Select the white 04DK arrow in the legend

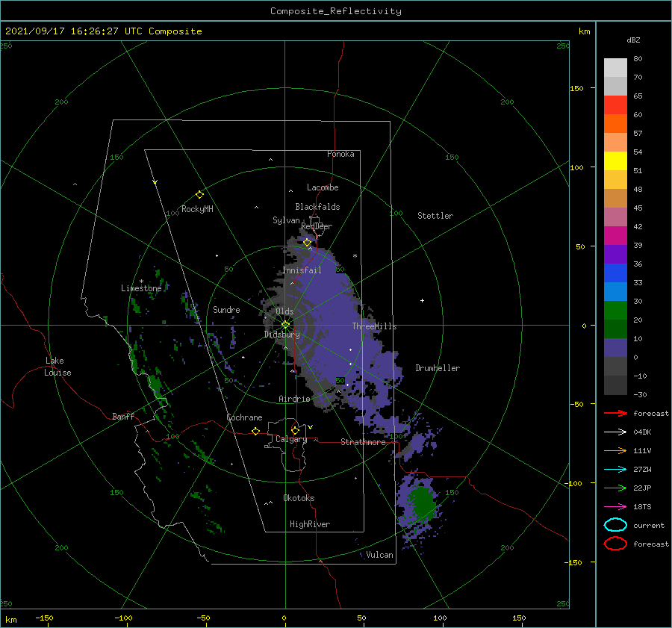[x=615, y=432]
